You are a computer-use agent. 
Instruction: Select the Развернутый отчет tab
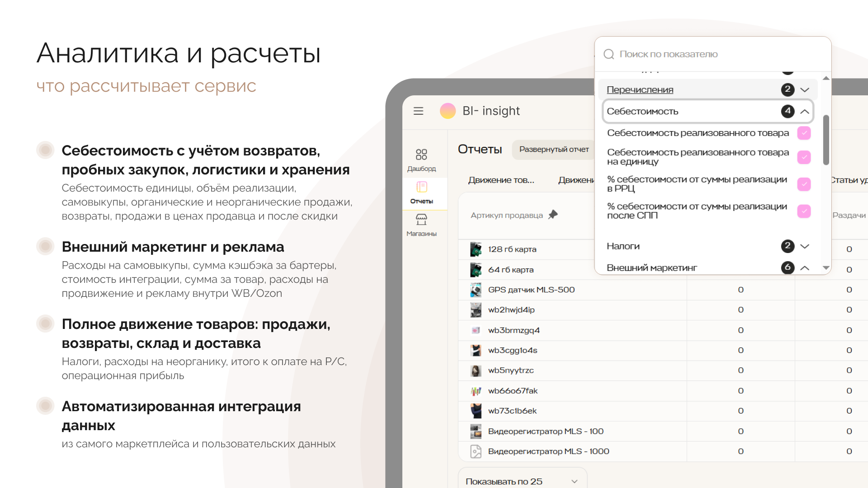(554, 150)
